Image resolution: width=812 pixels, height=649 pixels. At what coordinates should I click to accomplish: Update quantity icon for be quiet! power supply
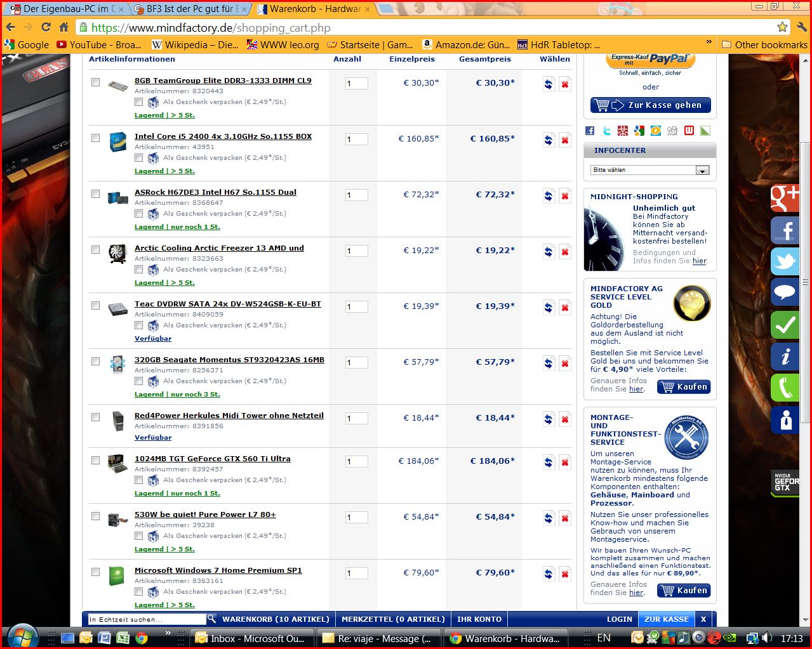click(x=549, y=518)
